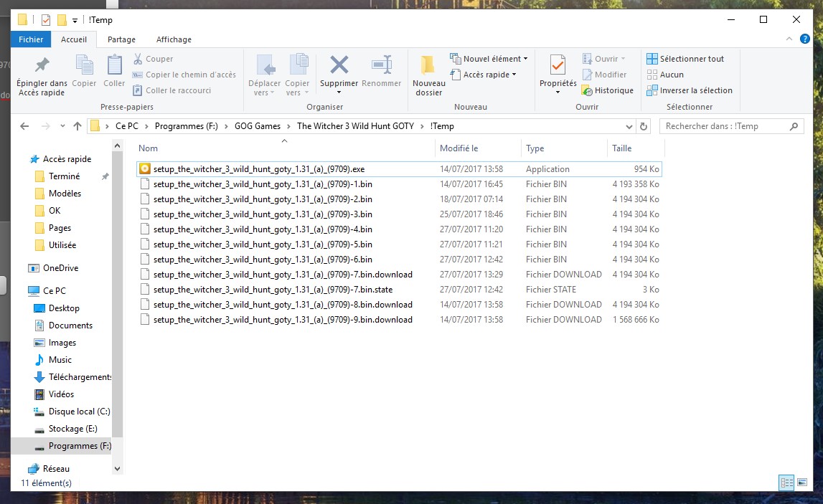Image resolution: width=823 pixels, height=504 pixels.
Task: Open the Modèles folder in the sidebar
Action: click(58, 194)
